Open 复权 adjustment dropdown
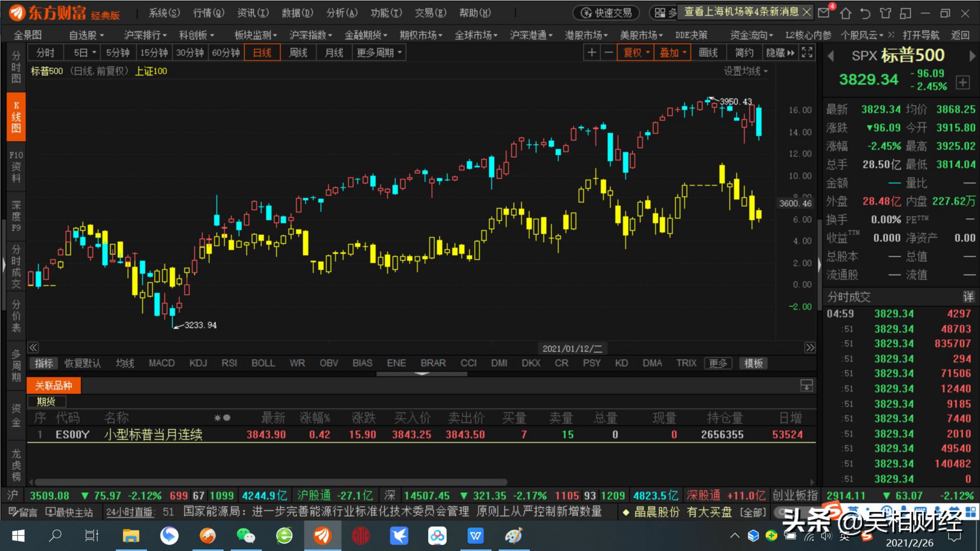Image resolution: width=980 pixels, height=551 pixels. point(635,53)
